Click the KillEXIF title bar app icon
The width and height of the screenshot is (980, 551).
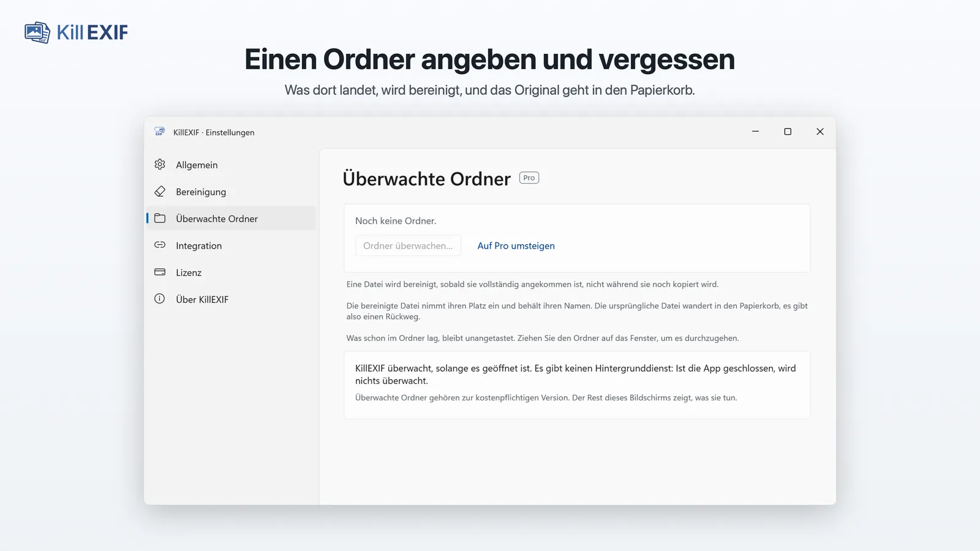(x=160, y=132)
